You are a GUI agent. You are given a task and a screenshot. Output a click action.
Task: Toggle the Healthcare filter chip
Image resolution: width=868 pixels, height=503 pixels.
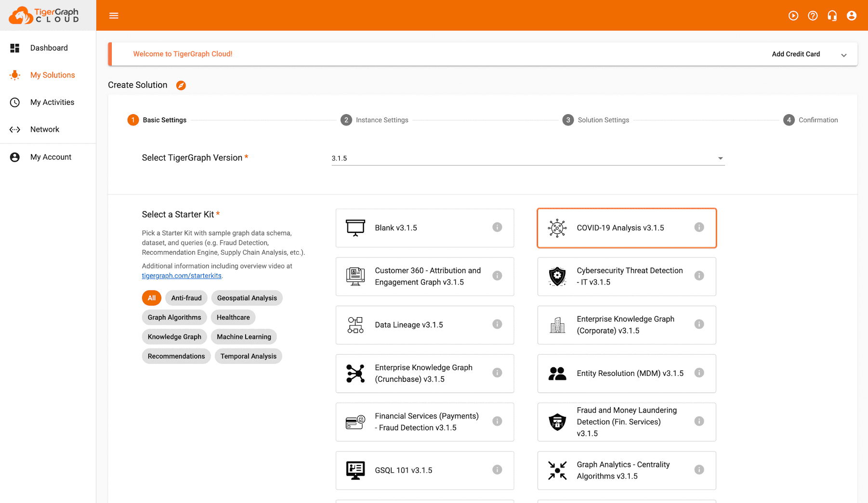coord(233,317)
